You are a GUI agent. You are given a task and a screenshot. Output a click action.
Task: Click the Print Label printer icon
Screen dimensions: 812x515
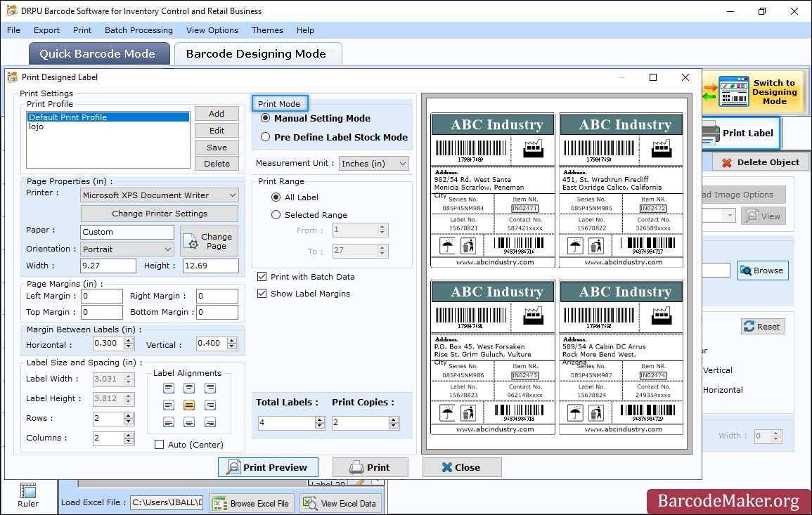click(711, 133)
